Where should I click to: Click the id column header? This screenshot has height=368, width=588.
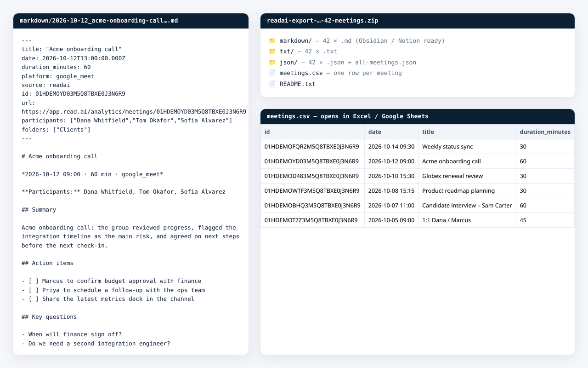pos(312,132)
